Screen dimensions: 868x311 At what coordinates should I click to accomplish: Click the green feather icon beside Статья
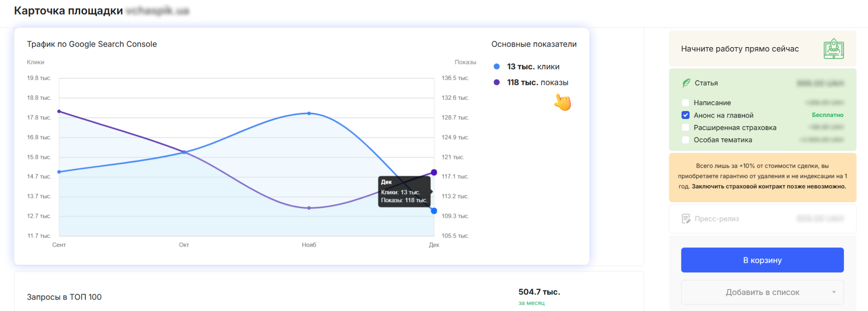[x=686, y=83]
